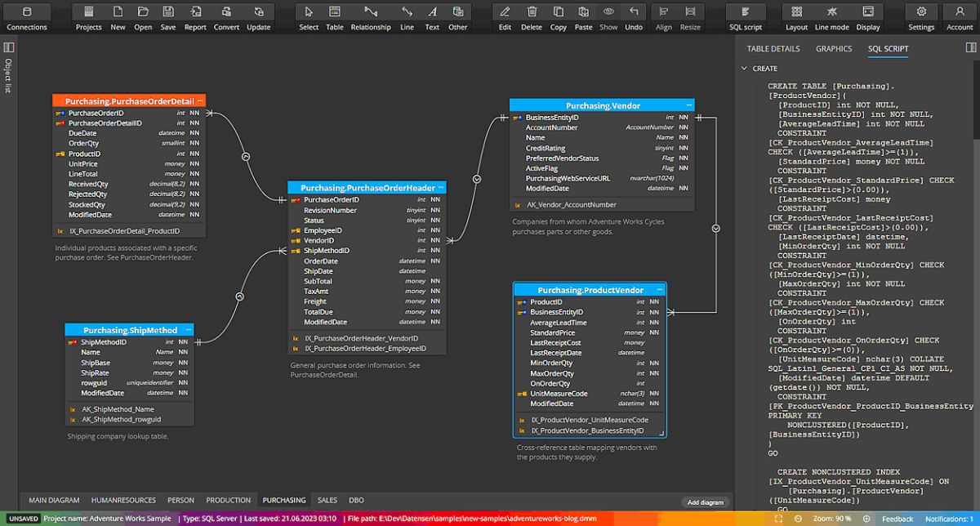980x526 pixels.
Task: Activate the Select tool
Action: (309, 17)
